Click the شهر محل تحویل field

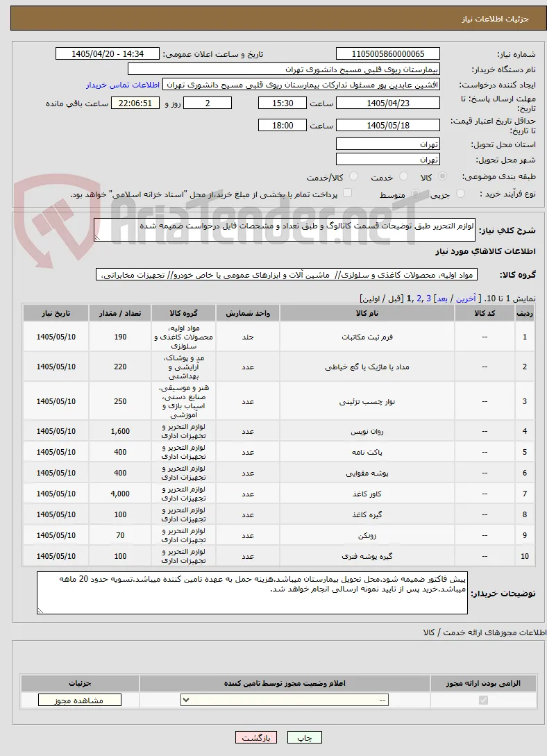coord(388,160)
